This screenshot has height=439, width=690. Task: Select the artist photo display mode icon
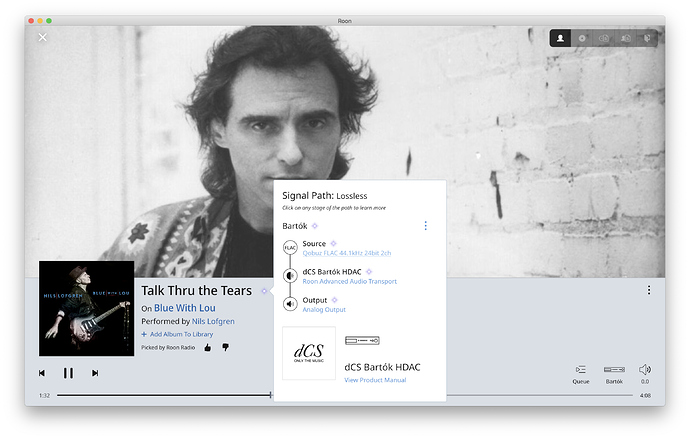560,38
